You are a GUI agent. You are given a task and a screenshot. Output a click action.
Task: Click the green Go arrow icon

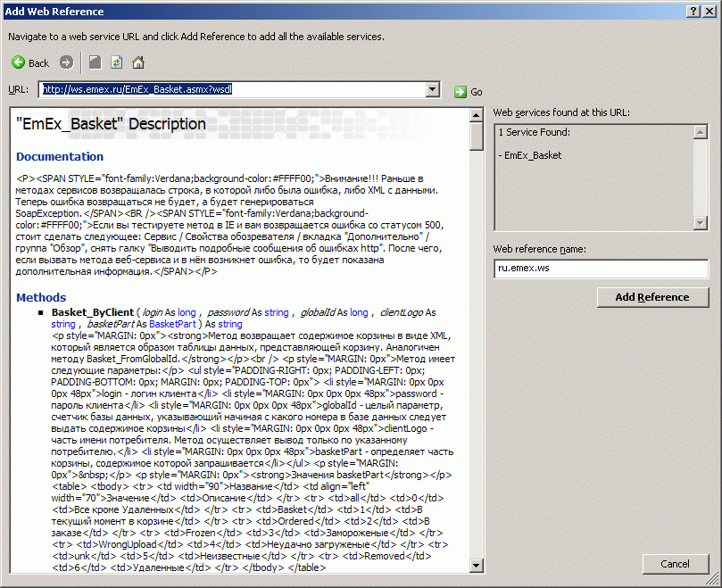tap(460, 92)
